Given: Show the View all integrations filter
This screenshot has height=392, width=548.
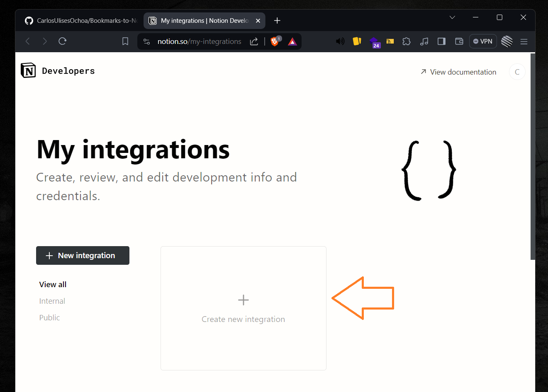Looking at the screenshot, I should click(53, 285).
